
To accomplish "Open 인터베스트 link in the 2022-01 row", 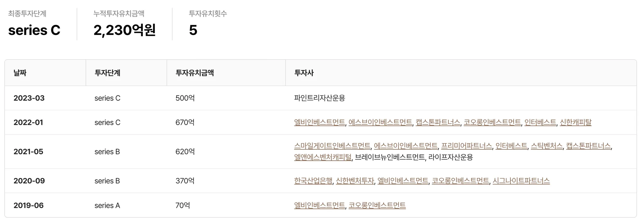I will [540, 122].
